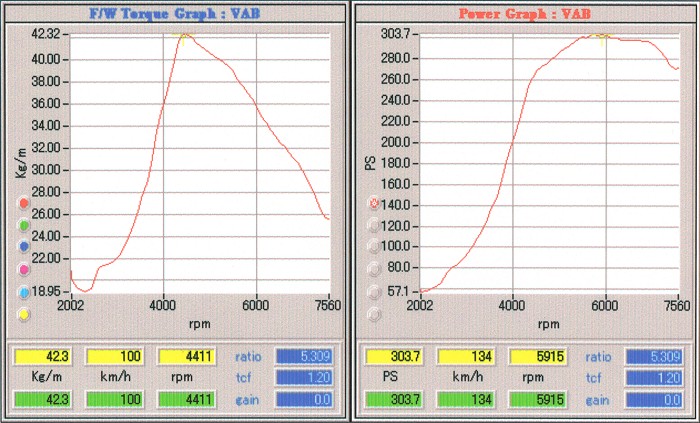Viewport: 700px width, 423px height.
Task: Click the tcf 1.20 field in Torque Graph panel
Action: point(304,378)
